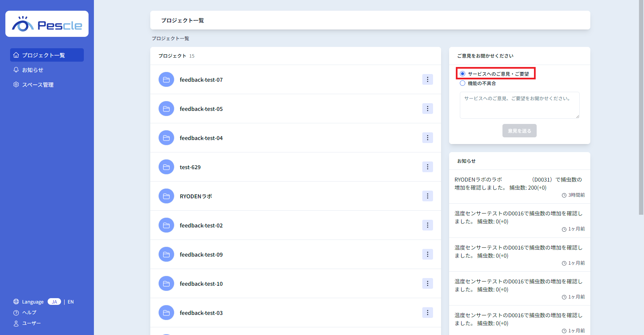Switch language to JA
The width and height of the screenshot is (644, 335).
click(x=54, y=302)
